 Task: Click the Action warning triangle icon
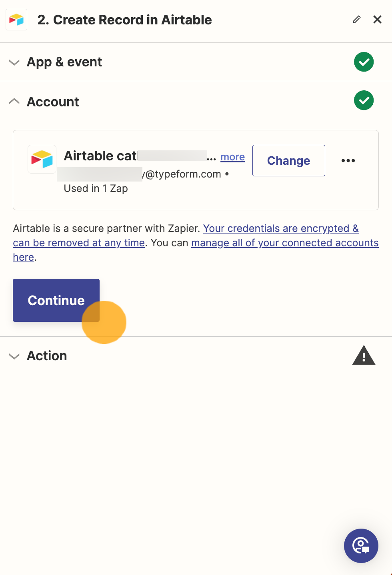364,355
